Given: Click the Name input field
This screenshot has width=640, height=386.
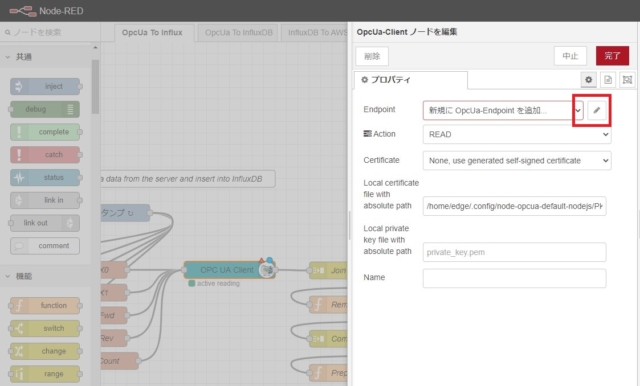Looking at the screenshot, I should point(514,278).
